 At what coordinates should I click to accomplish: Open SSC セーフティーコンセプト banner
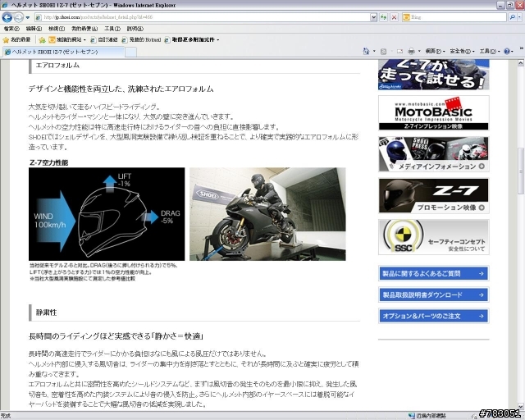(434, 237)
